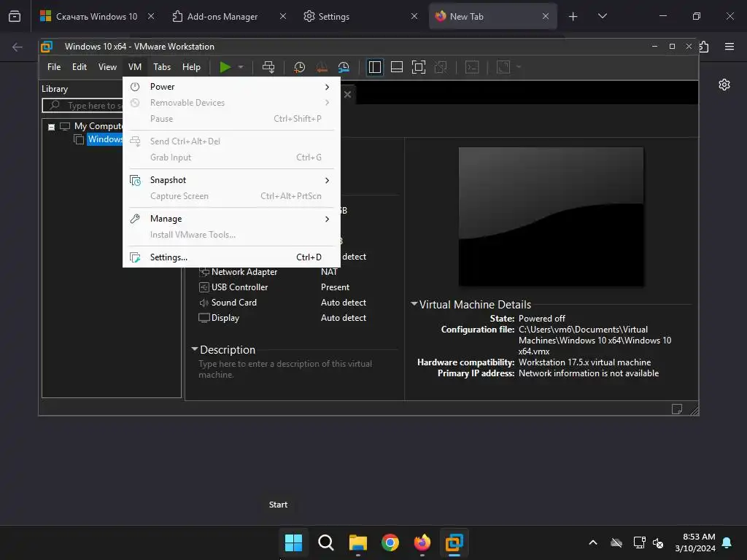The height and width of the screenshot is (560, 747).
Task: Click the Library search field
Action: click(83, 105)
